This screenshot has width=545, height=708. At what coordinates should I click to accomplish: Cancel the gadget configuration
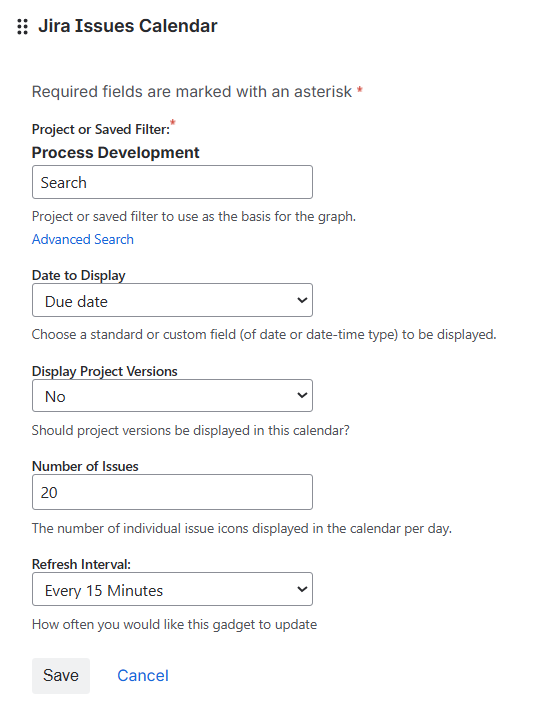click(143, 675)
